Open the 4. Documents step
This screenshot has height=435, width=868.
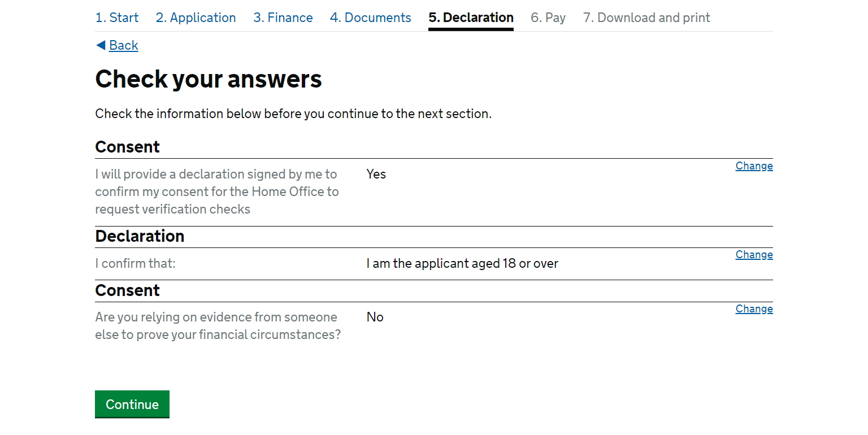click(x=371, y=18)
